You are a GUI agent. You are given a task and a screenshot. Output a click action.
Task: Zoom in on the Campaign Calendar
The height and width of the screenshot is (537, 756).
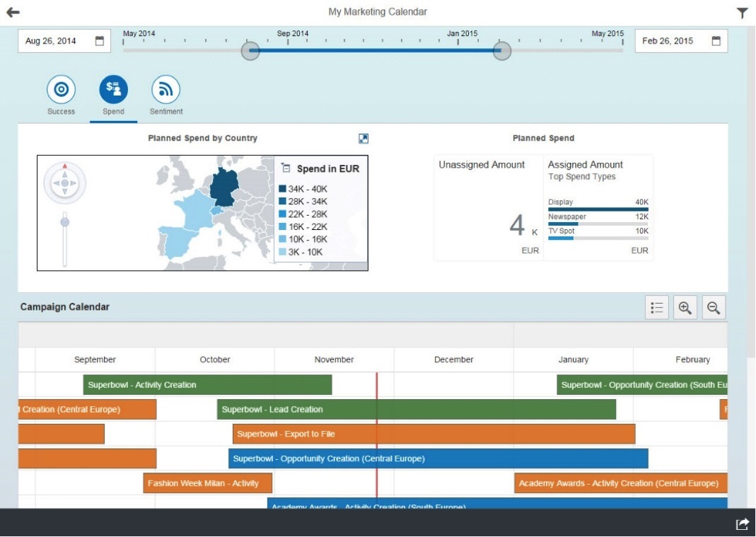point(685,308)
